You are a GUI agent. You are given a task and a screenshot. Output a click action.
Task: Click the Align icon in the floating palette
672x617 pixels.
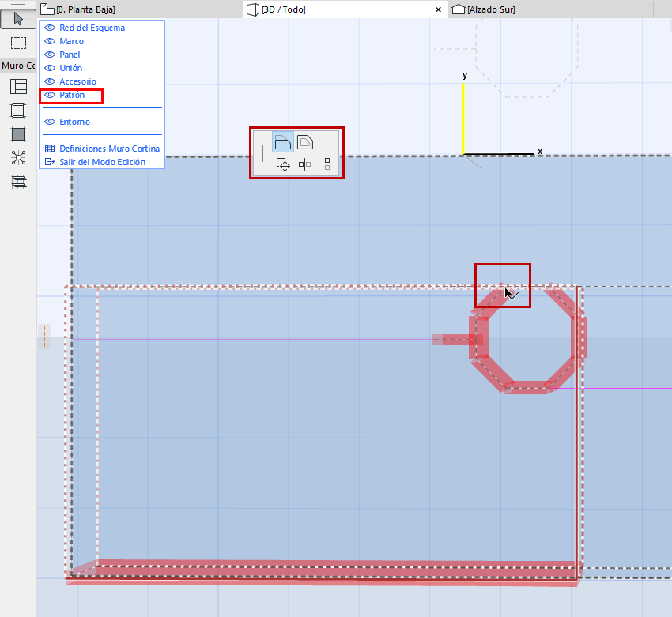327,164
